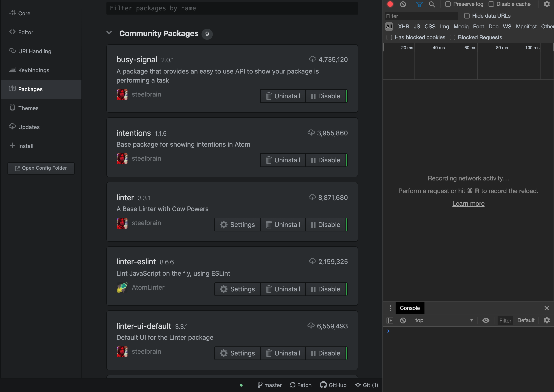The width and height of the screenshot is (554, 392).
Task: Show the console sidebar panel icon
Action: (x=390, y=320)
